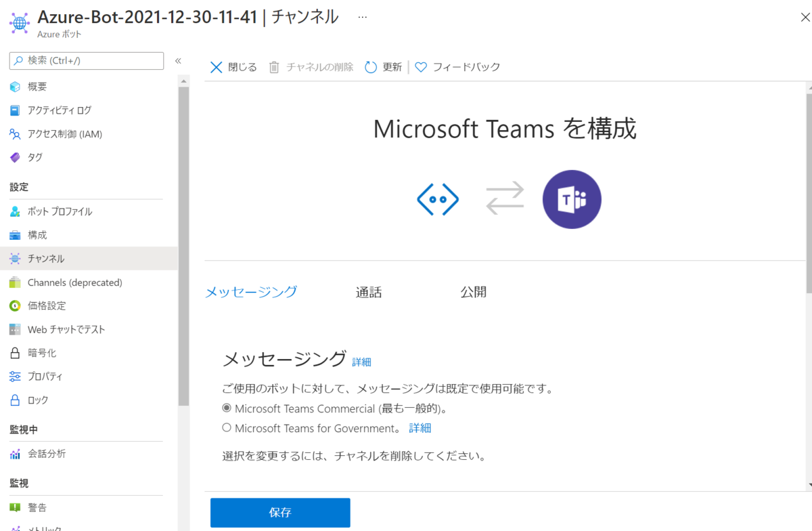
Task: Select Microsoft Teams Commercial radio button
Action: pyautogui.click(x=227, y=408)
